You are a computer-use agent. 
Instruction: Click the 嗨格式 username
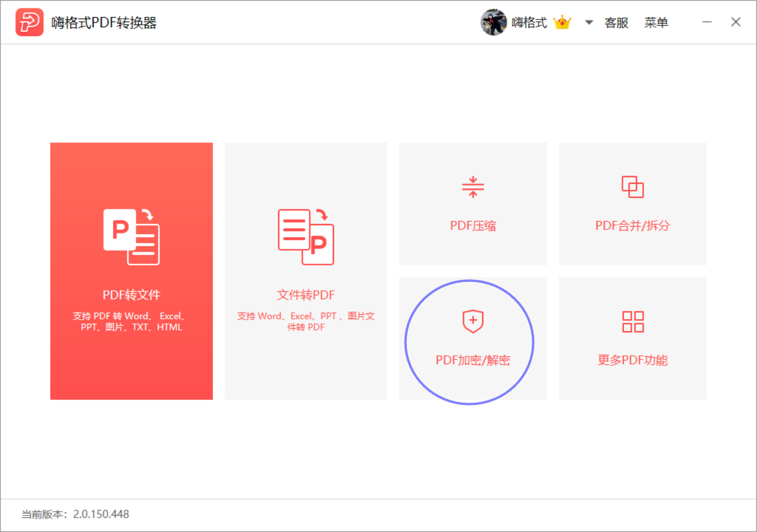[529, 23]
